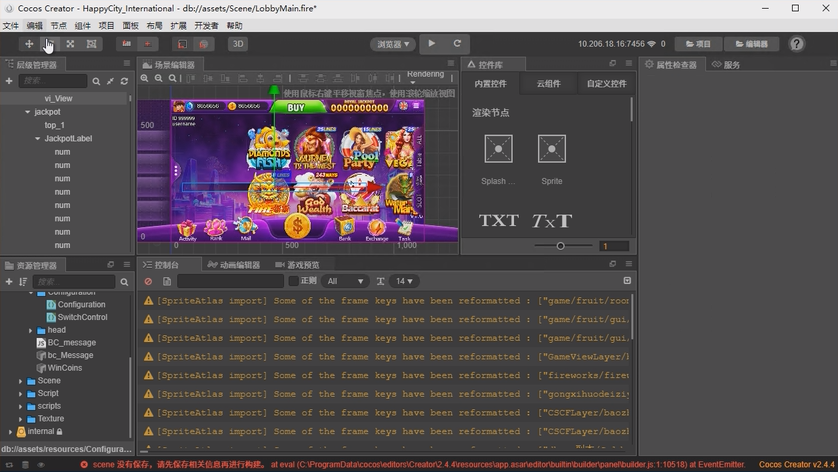Click assets search magnifier icon
Screen dimensions: 838x472
click(124, 282)
